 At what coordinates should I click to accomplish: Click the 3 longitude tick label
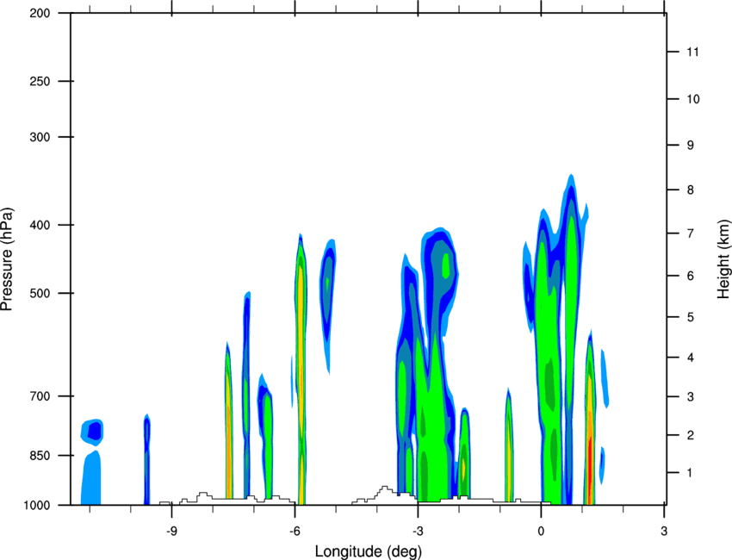pyautogui.click(x=664, y=531)
